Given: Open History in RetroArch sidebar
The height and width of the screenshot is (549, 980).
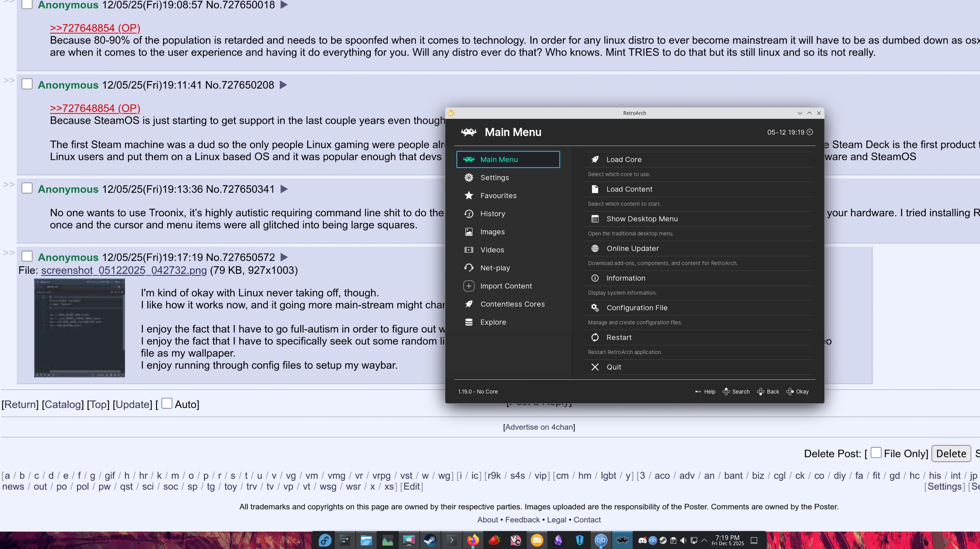Looking at the screenshot, I should click(492, 214).
